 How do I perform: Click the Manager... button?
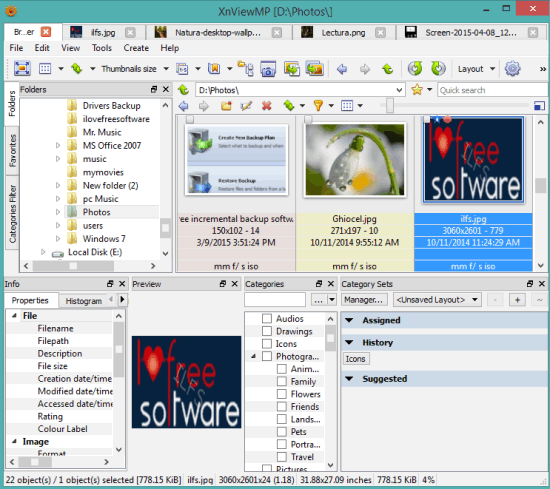[x=364, y=300]
